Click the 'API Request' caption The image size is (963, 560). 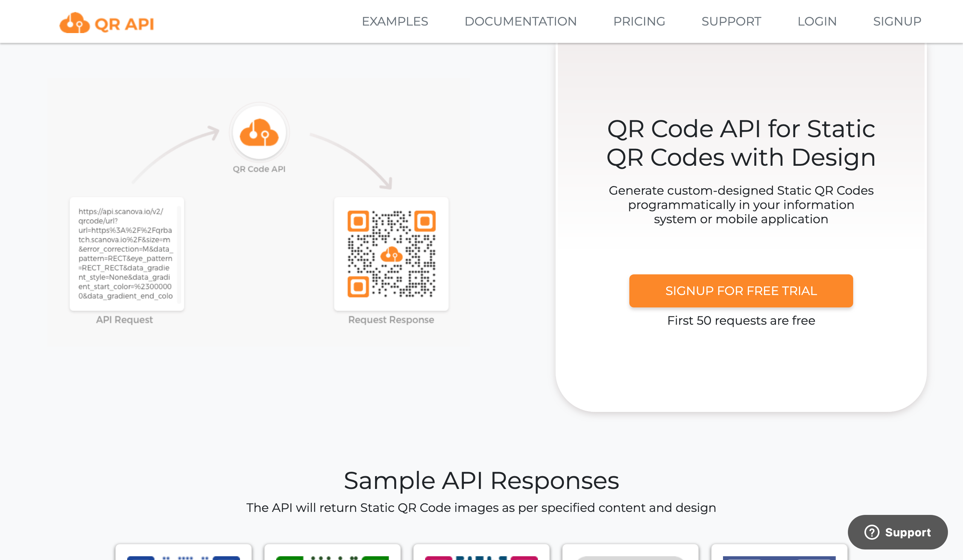click(124, 320)
